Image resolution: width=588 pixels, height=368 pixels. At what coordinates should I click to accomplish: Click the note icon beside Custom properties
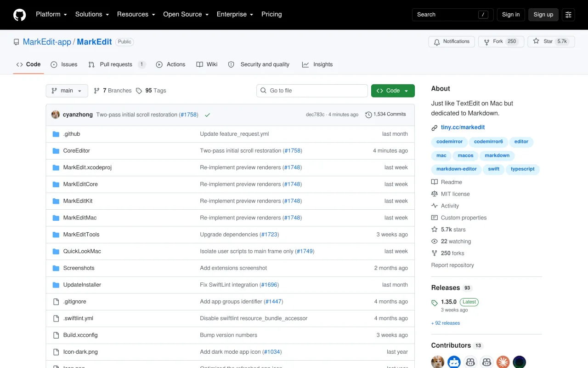[x=435, y=218]
